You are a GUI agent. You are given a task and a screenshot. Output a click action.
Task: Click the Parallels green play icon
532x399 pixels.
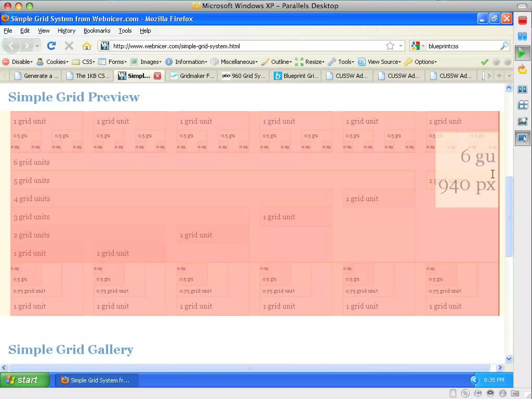click(x=522, y=53)
